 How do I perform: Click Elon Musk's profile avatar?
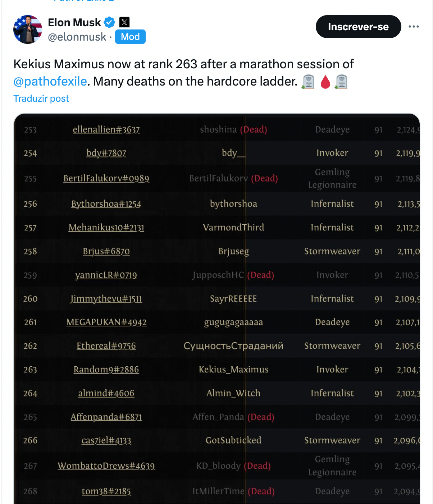click(x=28, y=29)
